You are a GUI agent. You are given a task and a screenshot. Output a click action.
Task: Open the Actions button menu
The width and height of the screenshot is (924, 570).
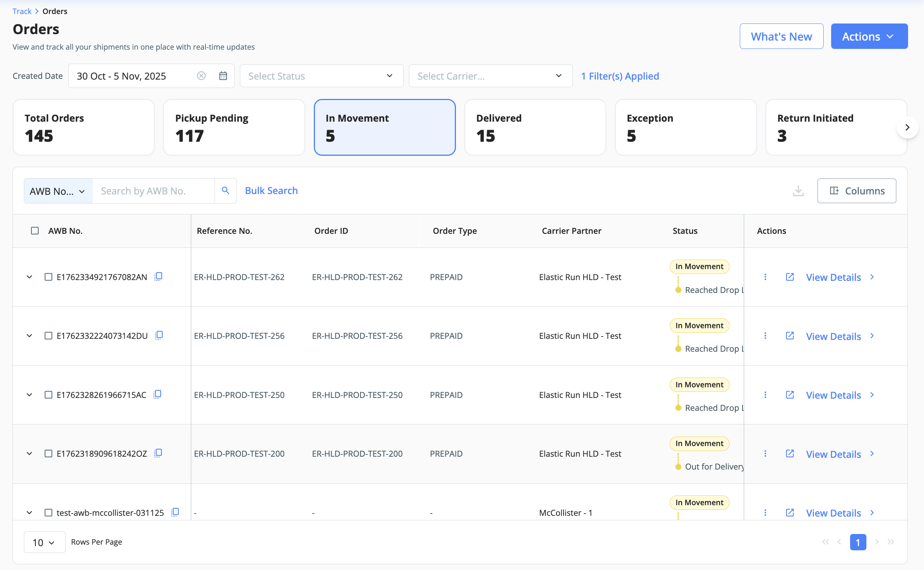click(x=869, y=36)
